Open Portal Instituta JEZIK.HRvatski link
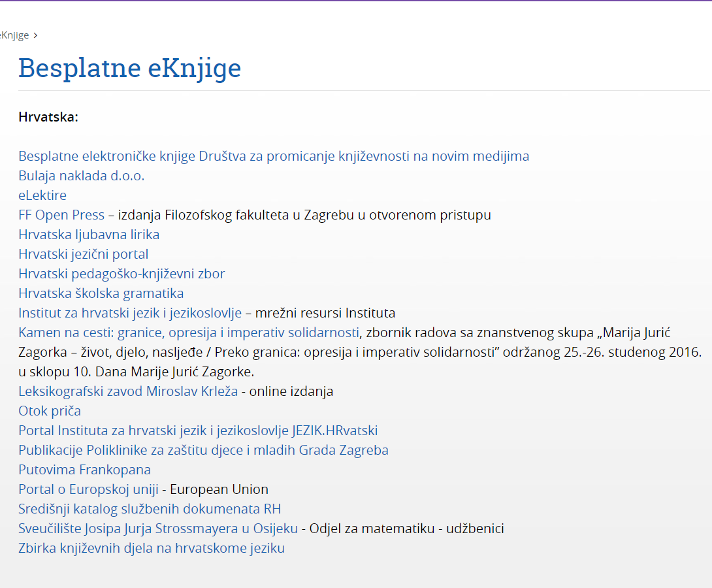This screenshot has width=712, height=588. click(x=198, y=431)
